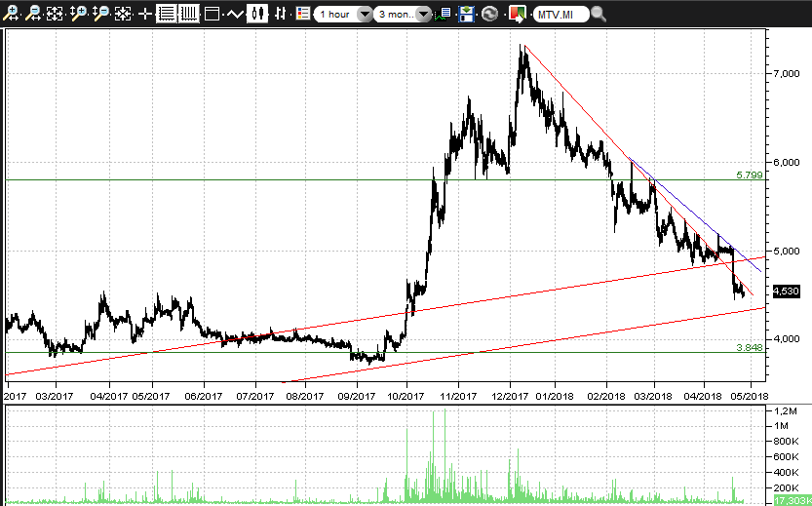Click the vertical zoom out magnifier
The width and height of the screenshot is (812, 506).
click(x=100, y=14)
